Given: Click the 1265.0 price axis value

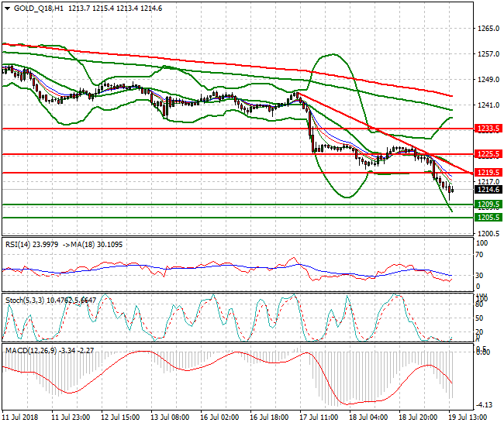Looking at the screenshot, I should (488, 29).
